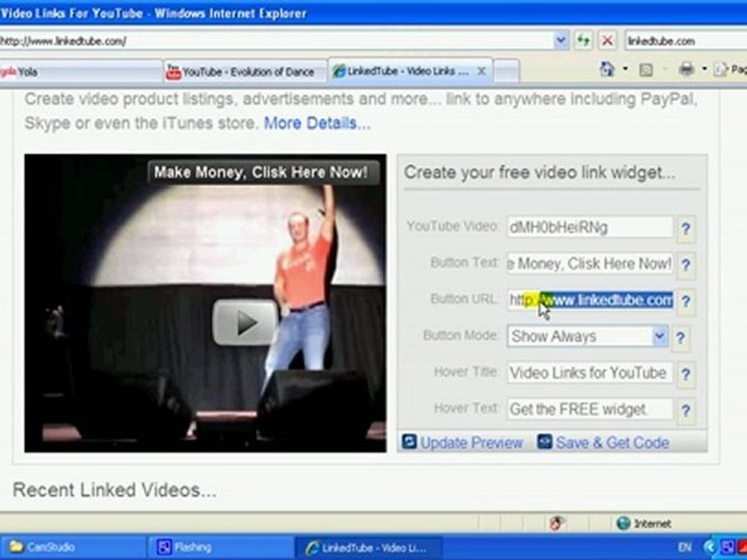Click the Update Preview link
747x560 pixels.
472,443
